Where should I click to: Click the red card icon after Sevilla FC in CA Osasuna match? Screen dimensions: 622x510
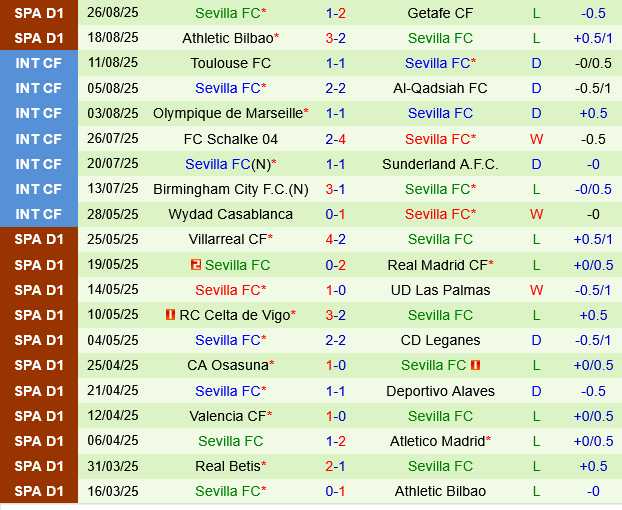pos(475,365)
